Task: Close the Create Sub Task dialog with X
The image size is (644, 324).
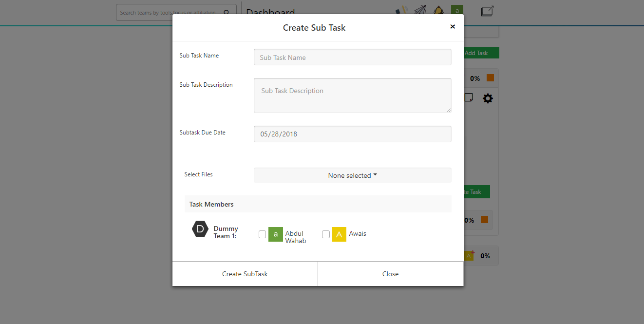Action: pos(453,27)
